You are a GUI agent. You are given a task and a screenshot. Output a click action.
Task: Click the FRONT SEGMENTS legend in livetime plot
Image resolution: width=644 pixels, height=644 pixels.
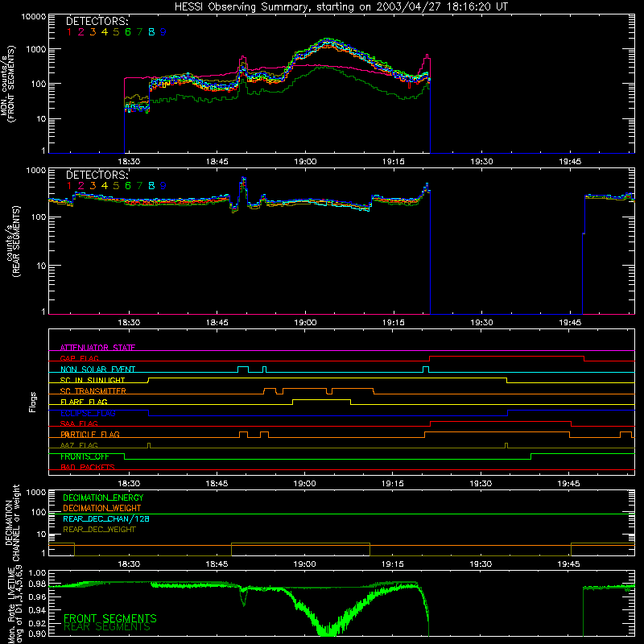point(110,618)
